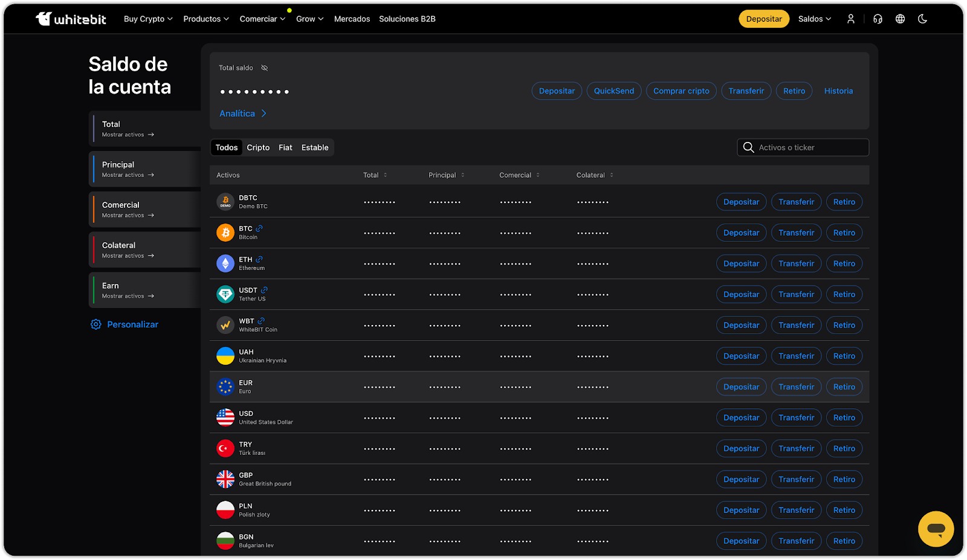Image resolution: width=967 pixels, height=560 pixels.
Task: Switch to the Cripto tab
Action: pyautogui.click(x=258, y=147)
